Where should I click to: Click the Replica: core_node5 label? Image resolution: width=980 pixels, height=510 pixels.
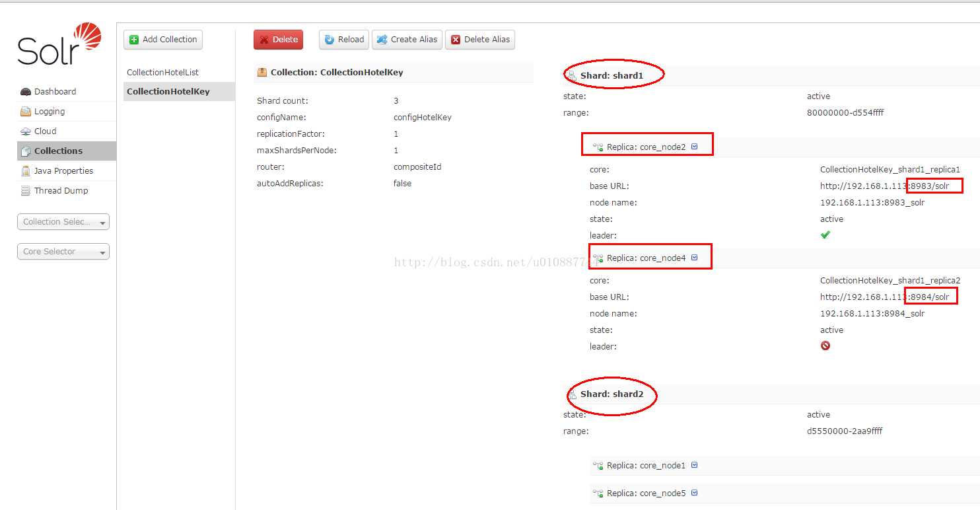(647, 493)
